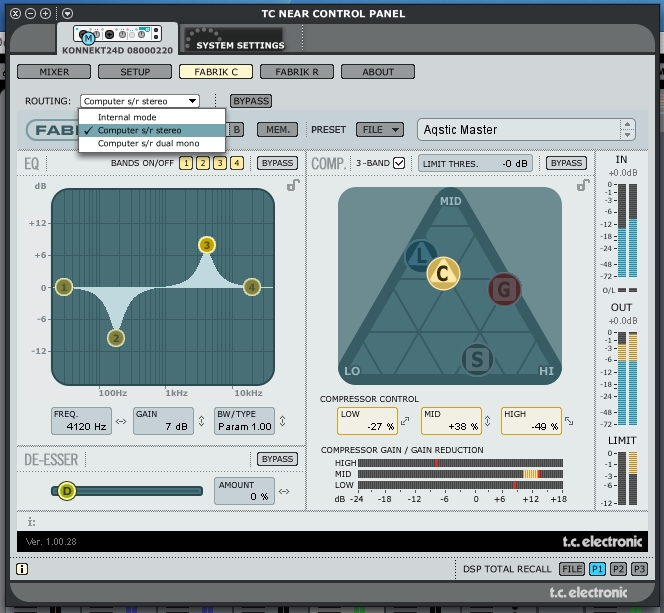Image resolution: width=664 pixels, height=613 pixels.
Task: Toggle the EQ BYPASS button
Action: [x=277, y=163]
